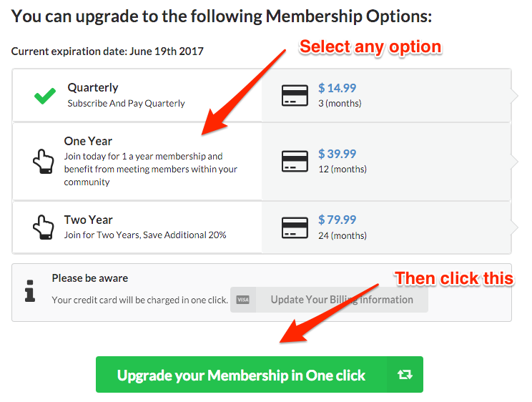Click the credit card icon beside $14.99
Image resolution: width=532 pixels, height=402 pixels.
click(294, 96)
